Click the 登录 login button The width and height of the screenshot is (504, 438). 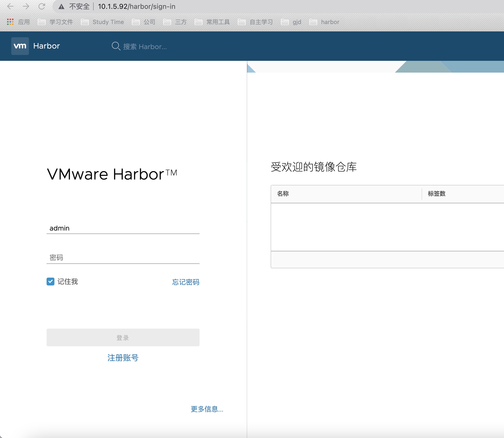pos(123,337)
